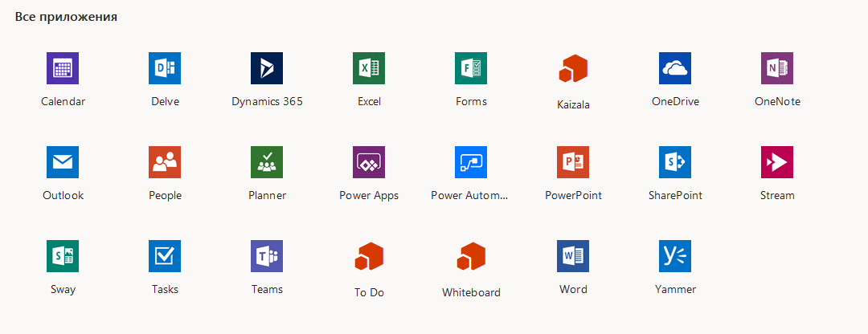868x334 pixels.
Task: Click the SharePoint text label
Action: pyautogui.click(x=675, y=195)
